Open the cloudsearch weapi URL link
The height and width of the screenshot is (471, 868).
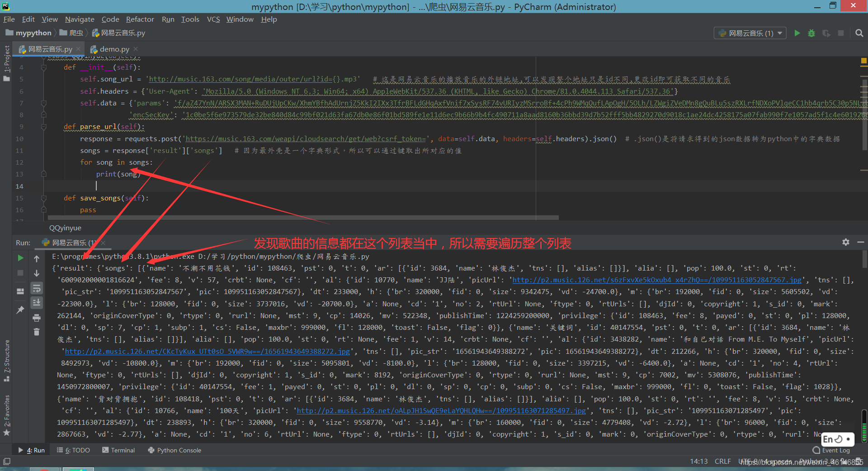(x=306, y=139)
